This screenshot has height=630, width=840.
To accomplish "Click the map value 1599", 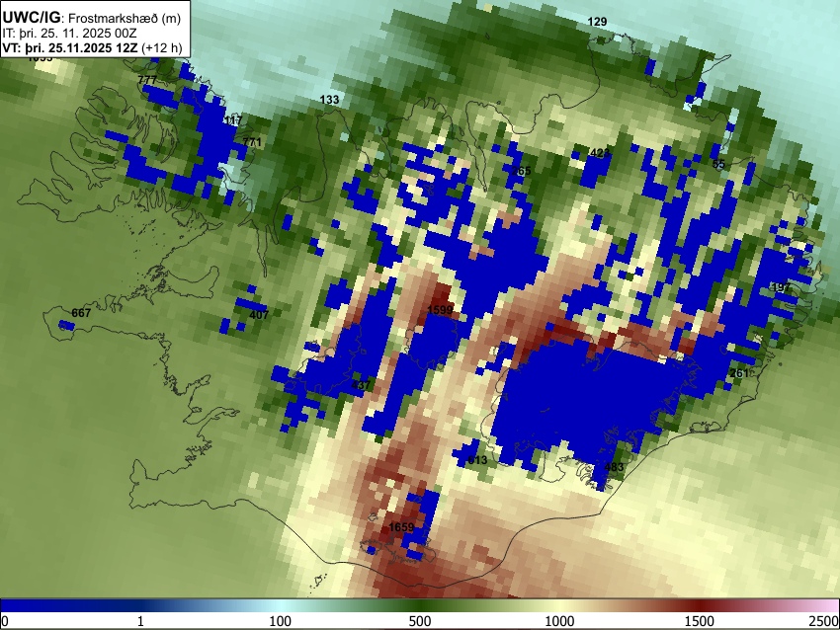I will 441,310.
